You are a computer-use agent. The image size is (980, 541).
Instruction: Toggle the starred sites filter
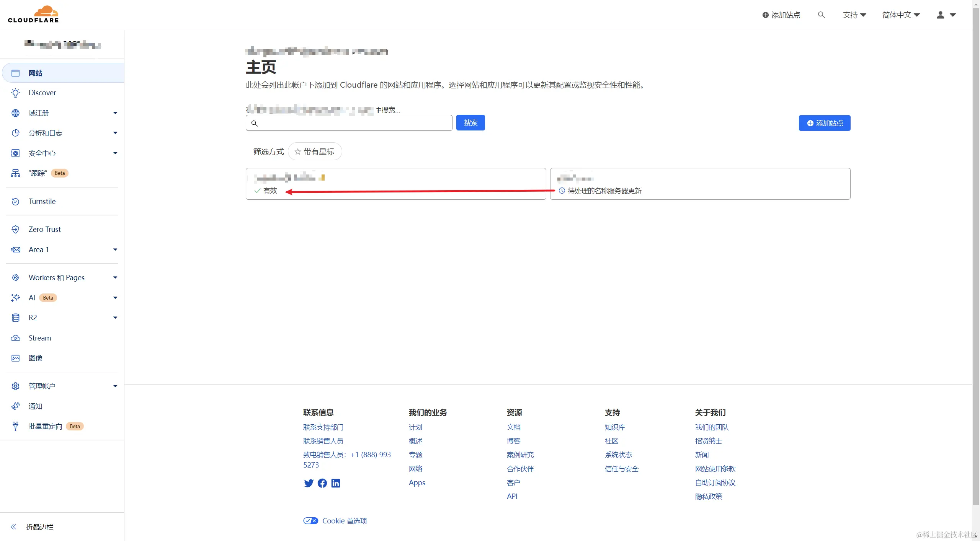point(315,152)
